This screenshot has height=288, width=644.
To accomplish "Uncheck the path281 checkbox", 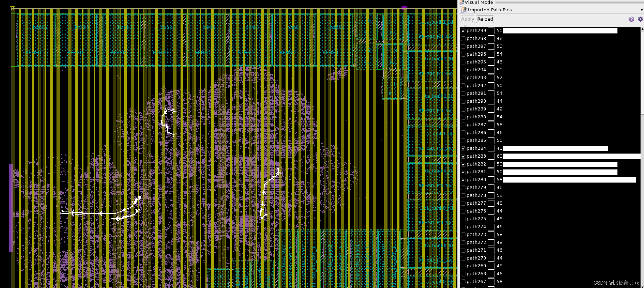I will [x=463, y=172].
